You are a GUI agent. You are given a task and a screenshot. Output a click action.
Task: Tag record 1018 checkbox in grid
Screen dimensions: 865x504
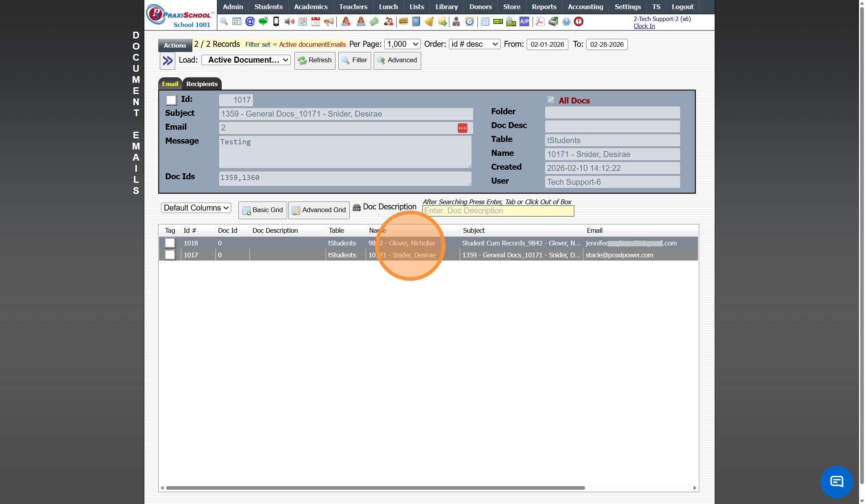170,243
